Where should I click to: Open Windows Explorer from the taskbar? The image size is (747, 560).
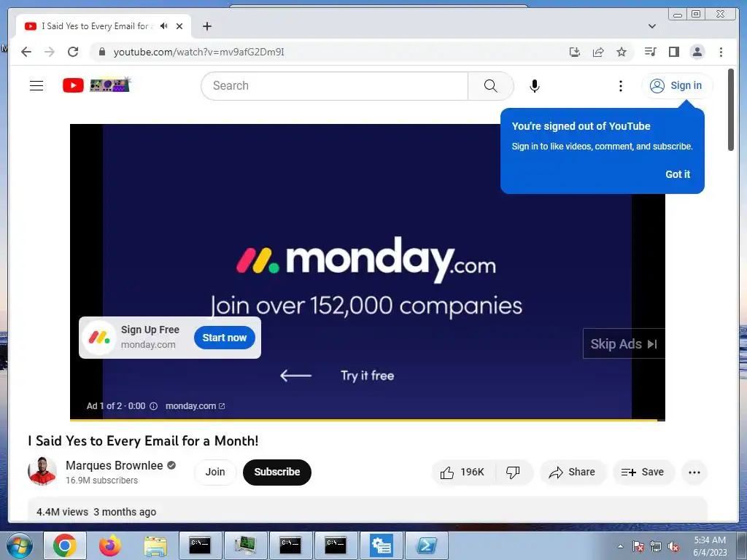(155, 545)
